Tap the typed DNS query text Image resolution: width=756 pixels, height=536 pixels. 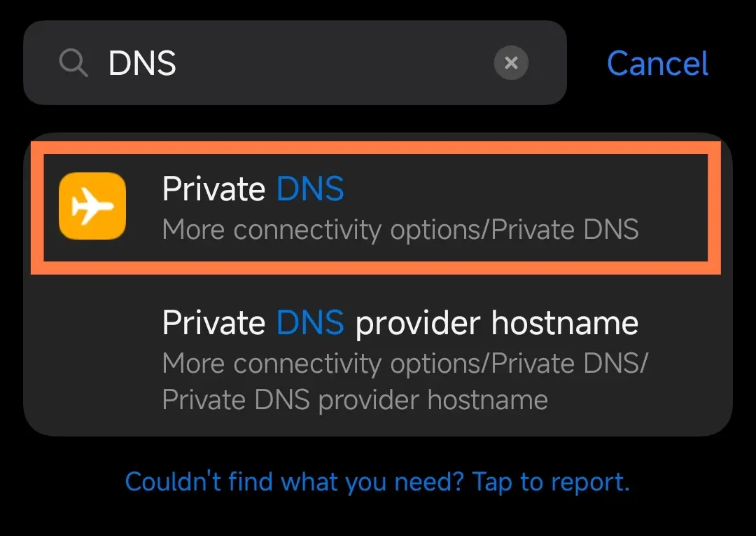(142, 63)
